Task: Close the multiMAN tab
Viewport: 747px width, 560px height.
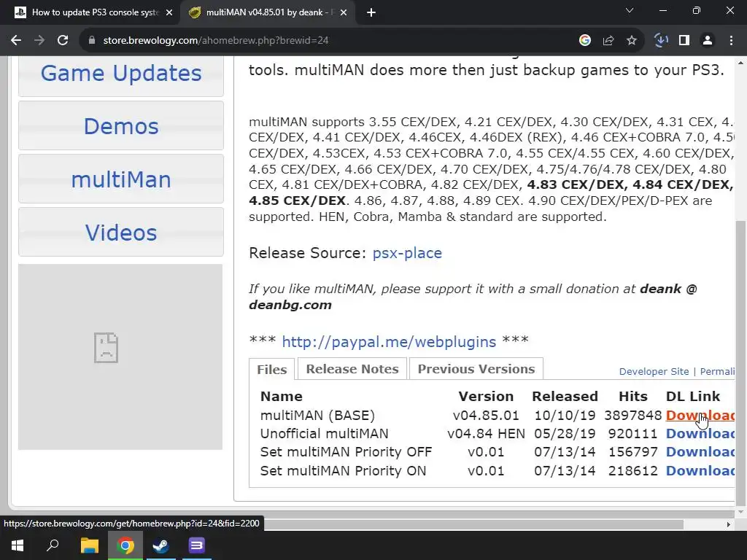Action: tap(344, 12)
